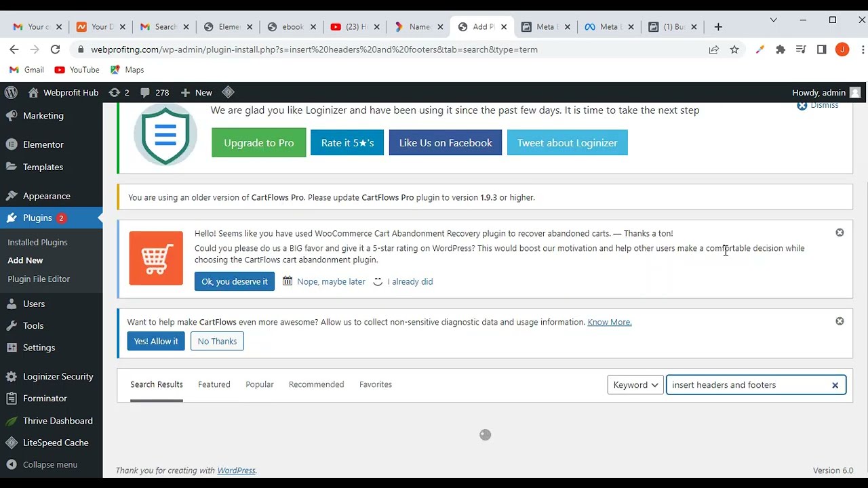Open Maps bookmark
868x488 pixels.
pos(127,70)
